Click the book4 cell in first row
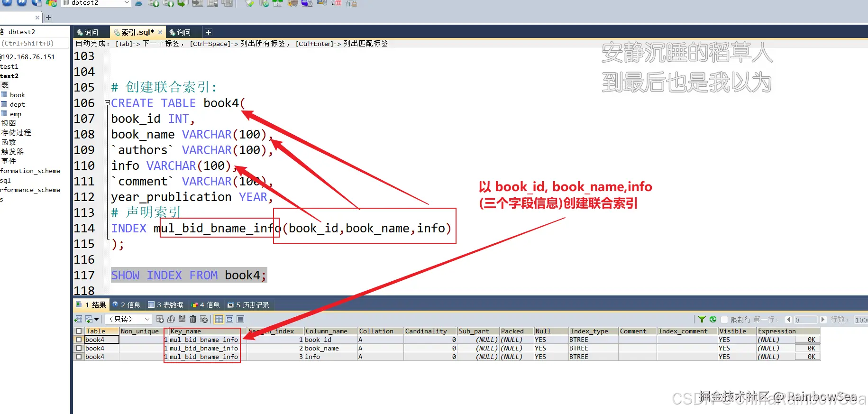 pos(101,340)
